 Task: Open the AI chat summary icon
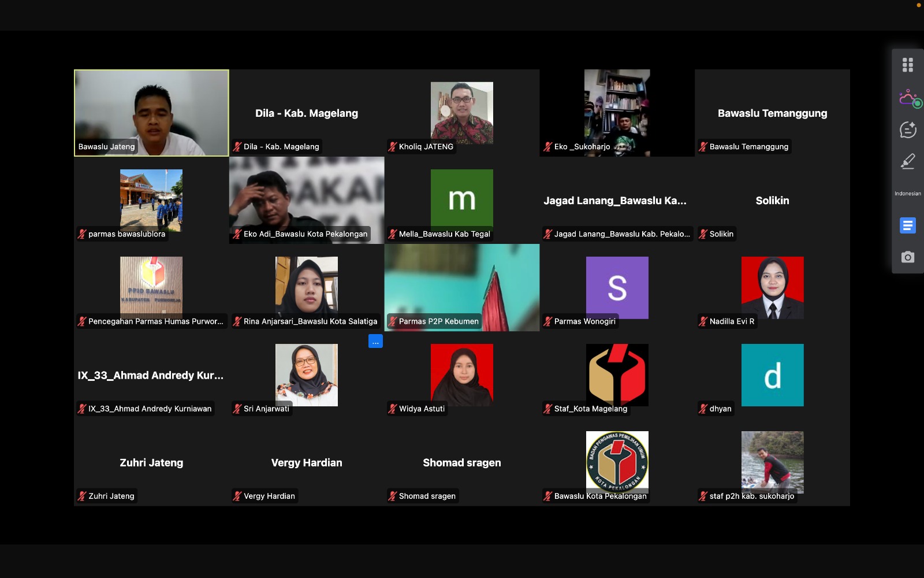tap(907, 130)
